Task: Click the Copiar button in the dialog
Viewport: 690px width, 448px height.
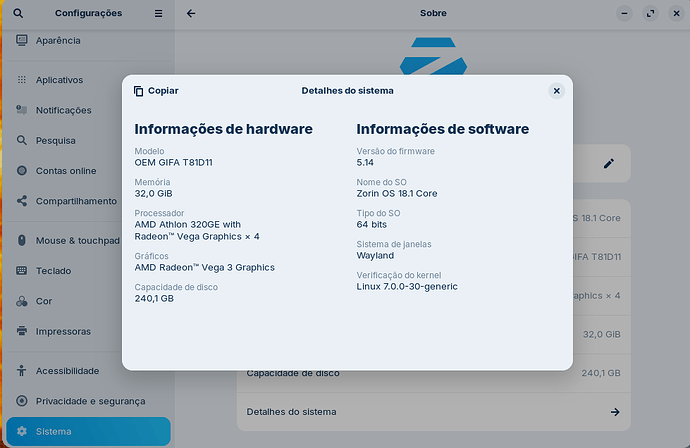Action: tap(156, 91)
